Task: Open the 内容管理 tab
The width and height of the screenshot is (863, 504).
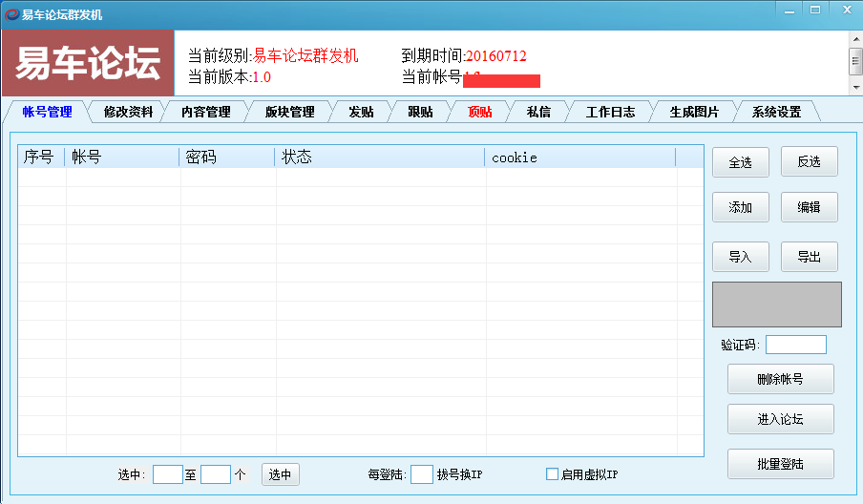Action: pyautogui.click(x=206, y=112)
